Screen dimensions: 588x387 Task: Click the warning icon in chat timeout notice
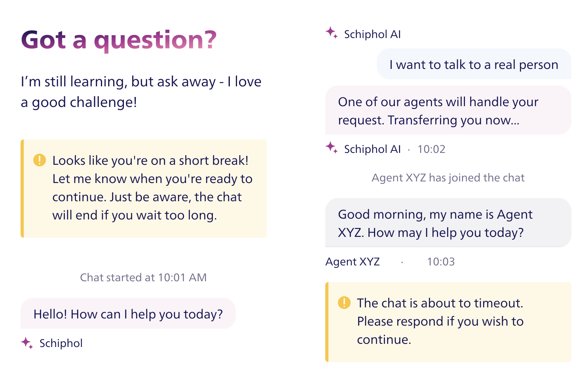(344, 303)
